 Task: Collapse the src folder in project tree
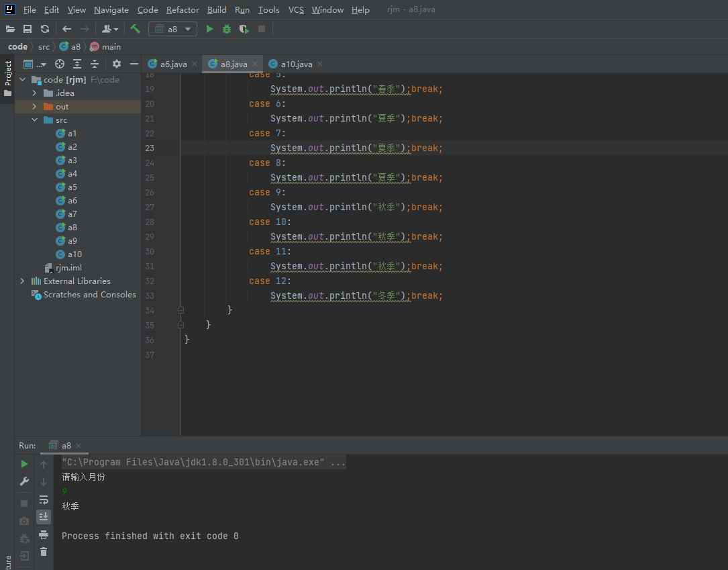point(34,120)
